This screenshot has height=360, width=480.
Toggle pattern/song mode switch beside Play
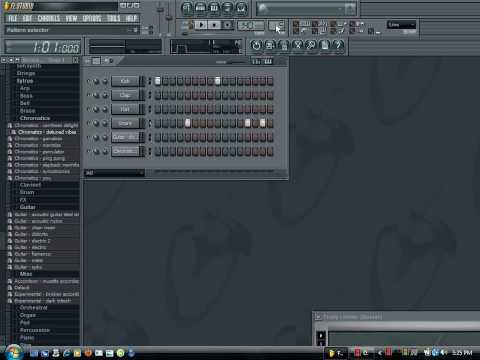(x=191, y=25)
